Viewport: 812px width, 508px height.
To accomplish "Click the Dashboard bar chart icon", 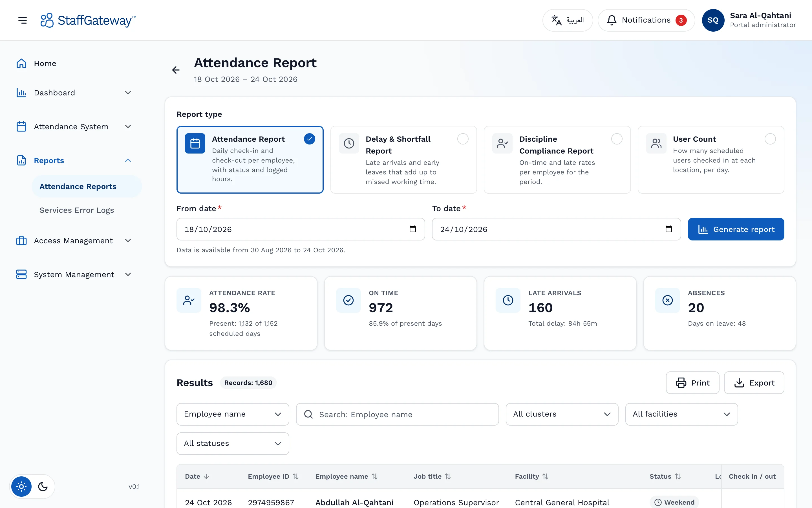I will pos(21,93).
